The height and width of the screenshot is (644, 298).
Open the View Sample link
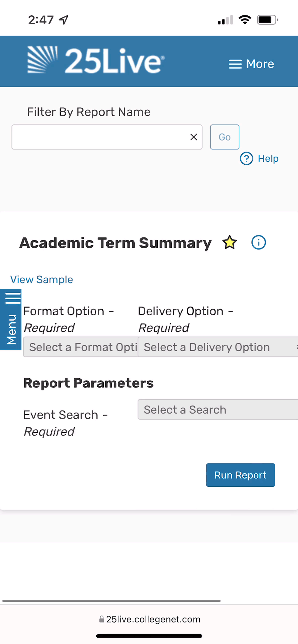click(42, 279)
